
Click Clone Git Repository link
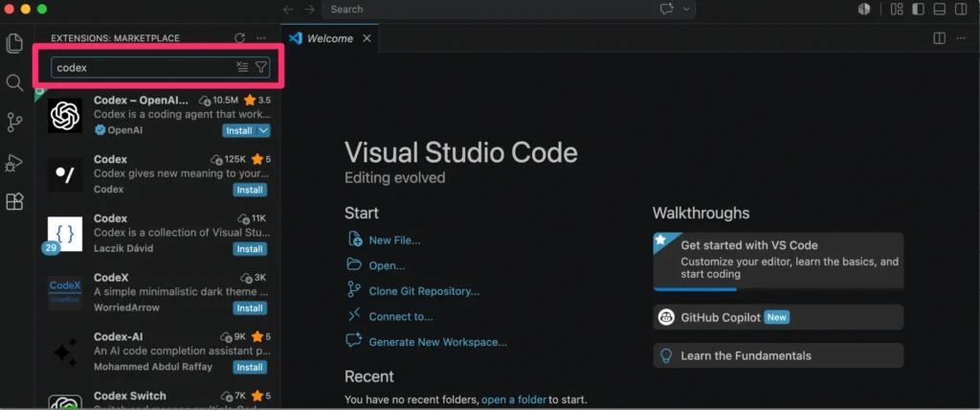424,291
